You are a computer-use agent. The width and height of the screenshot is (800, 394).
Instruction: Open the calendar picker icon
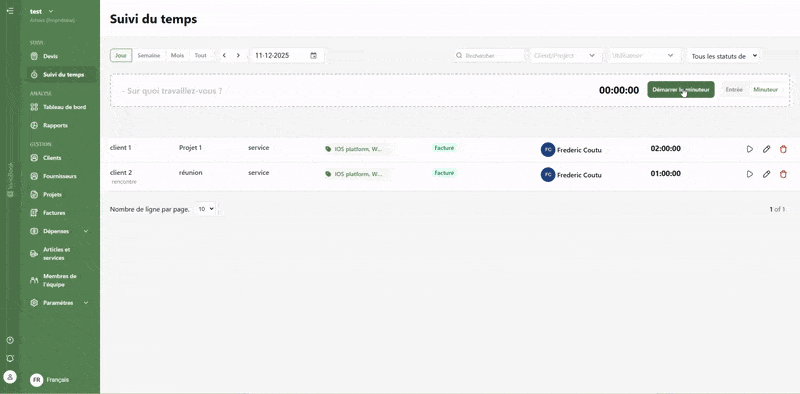coord(313,55)
